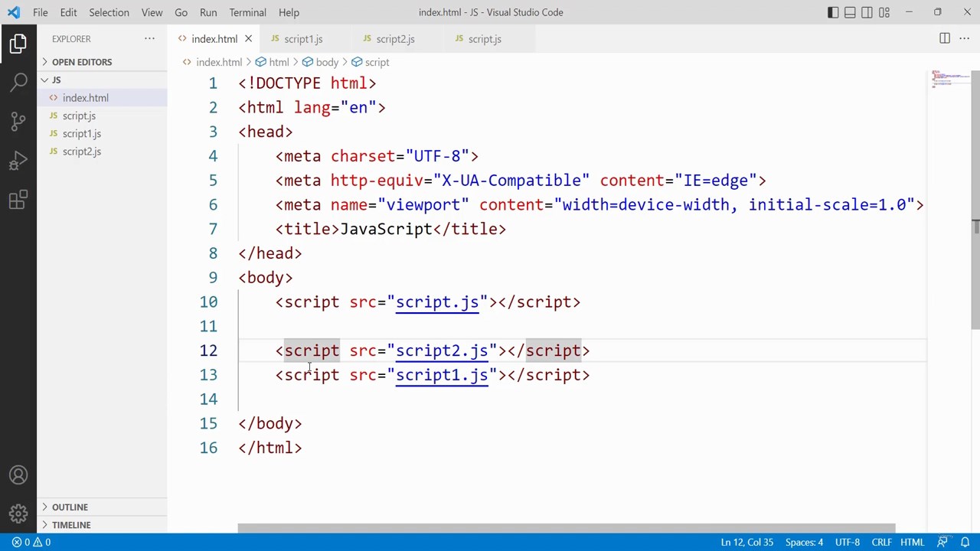Close the index.html editor tab
This screenshot has height=551, width=980.
click(248, 39)
